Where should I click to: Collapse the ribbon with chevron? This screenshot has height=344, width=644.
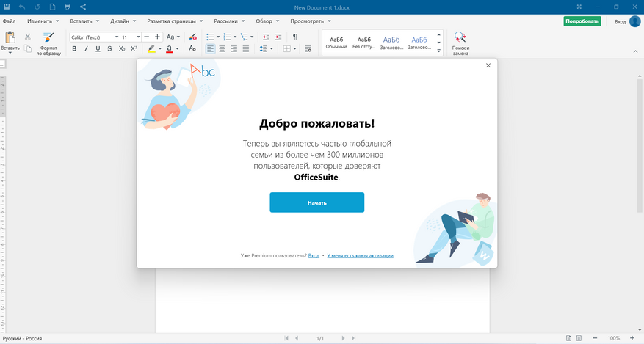click(636, 51)
